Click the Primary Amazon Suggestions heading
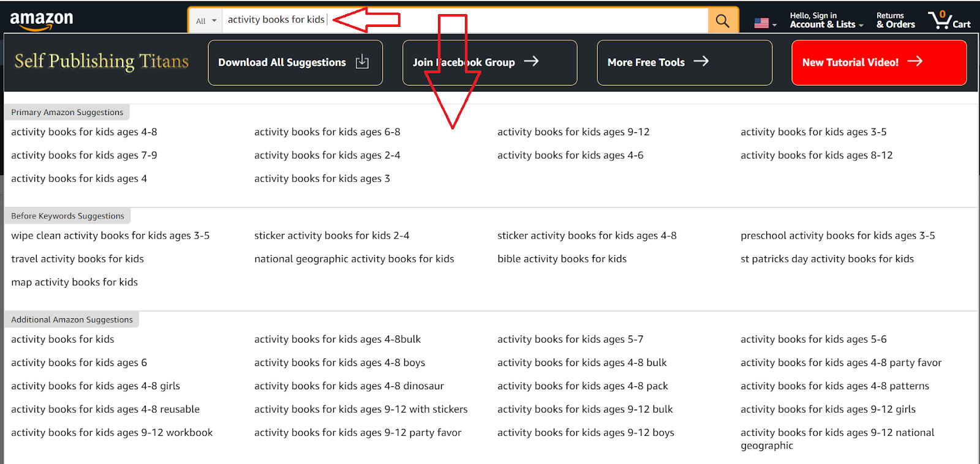The image size is (980, 464). click(x=67, y=112)
